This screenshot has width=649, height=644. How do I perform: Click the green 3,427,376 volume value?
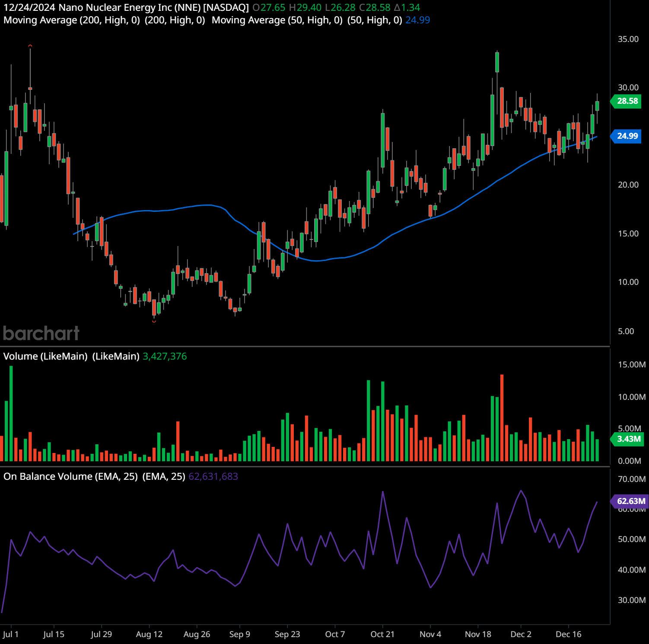165,357
